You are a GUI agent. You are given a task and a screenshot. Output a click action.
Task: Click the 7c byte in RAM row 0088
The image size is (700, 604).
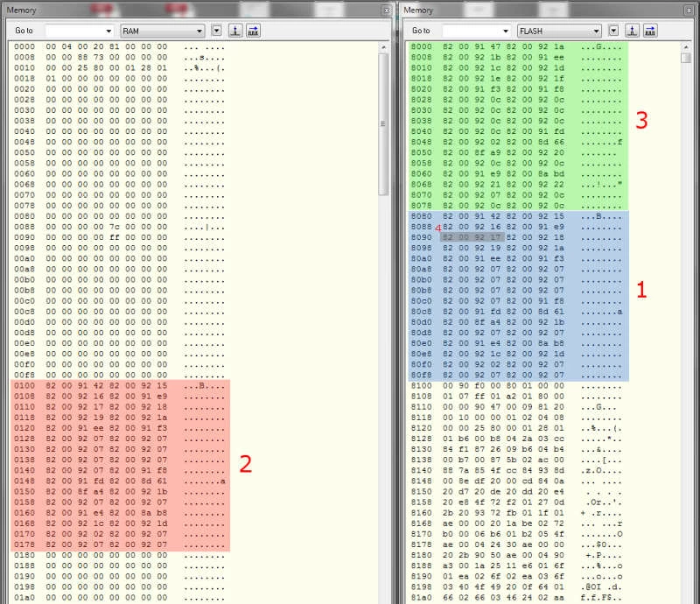pos(115,227)
